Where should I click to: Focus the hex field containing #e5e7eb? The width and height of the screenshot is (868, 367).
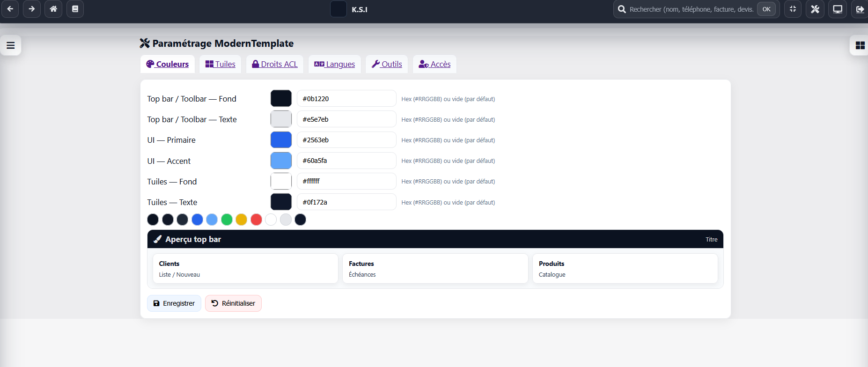coord(346,119)
